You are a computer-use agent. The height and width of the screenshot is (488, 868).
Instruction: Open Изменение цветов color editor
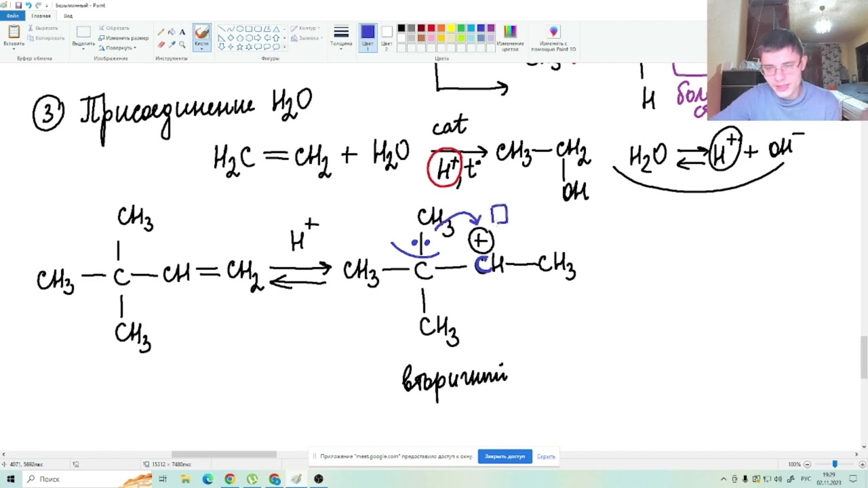[510, 38]
